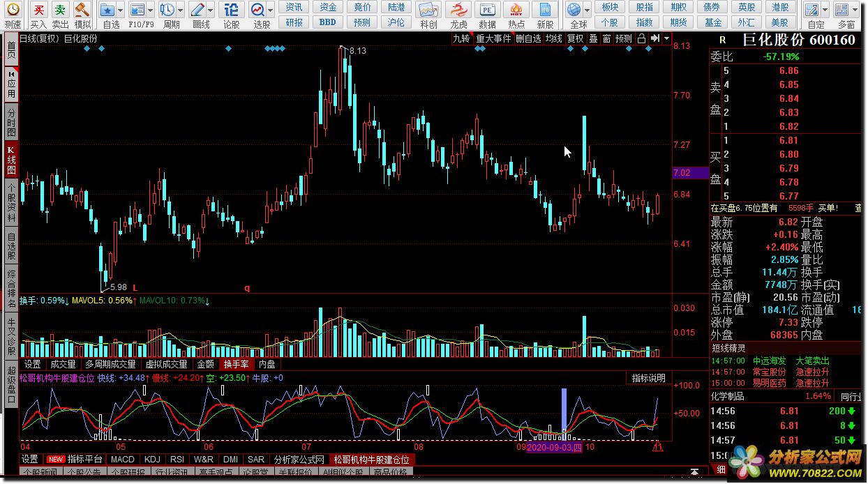Toggle 复权 price adjustment in chart toolbar
Image resolution: width=868 pixels, height=484 pixels.
click(x=575, y=38)
